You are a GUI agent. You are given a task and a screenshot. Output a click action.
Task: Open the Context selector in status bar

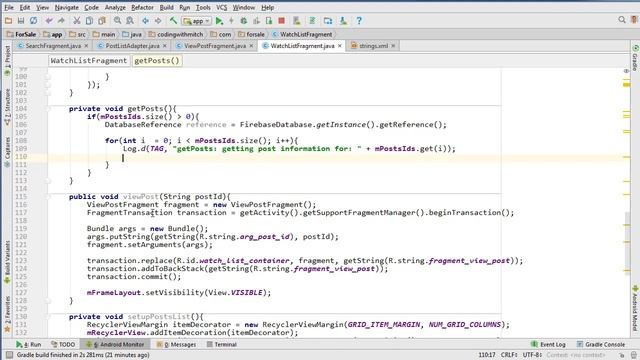576,355
